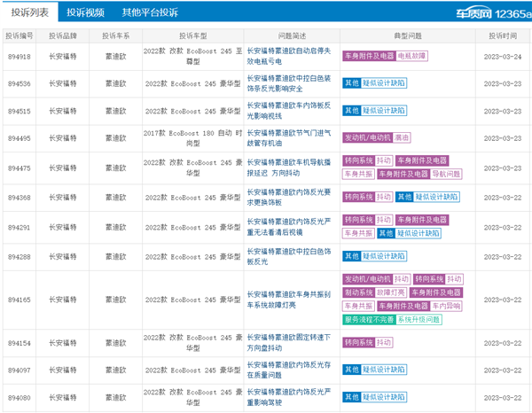The image size is (532, 413).
Task: Open complaint link 内饰反光严重影响驾驶
Action: pos(288,397)
